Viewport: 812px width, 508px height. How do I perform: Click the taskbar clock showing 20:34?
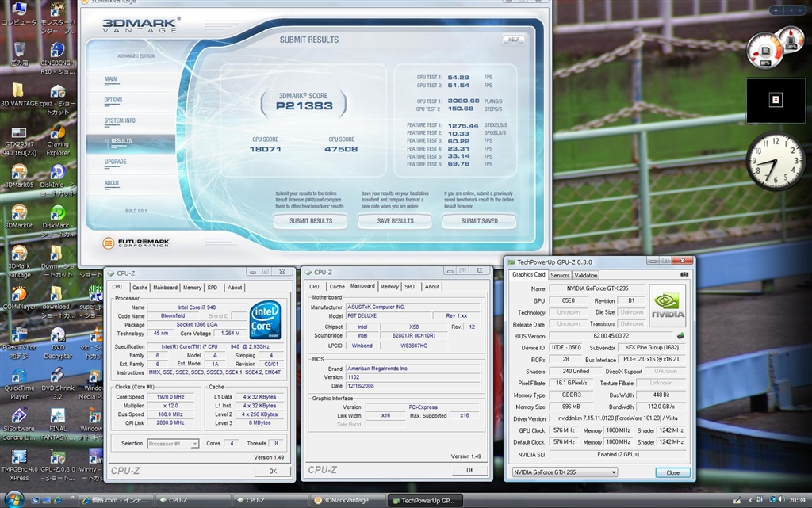point(797,500)
